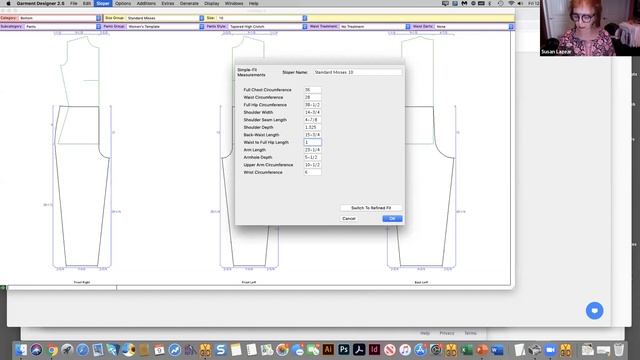Open Siri from the dock
This screenshot has width=640, height=360.
pos(36,350)
